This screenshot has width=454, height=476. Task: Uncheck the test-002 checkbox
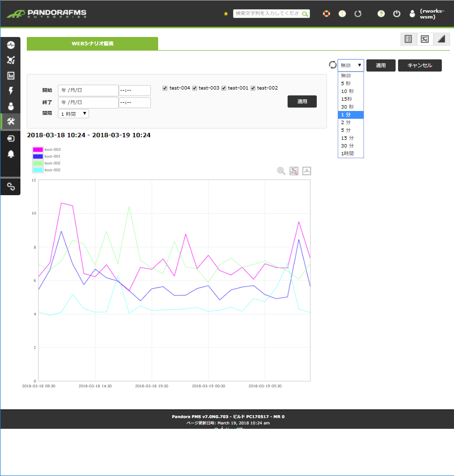pos(253,88)
